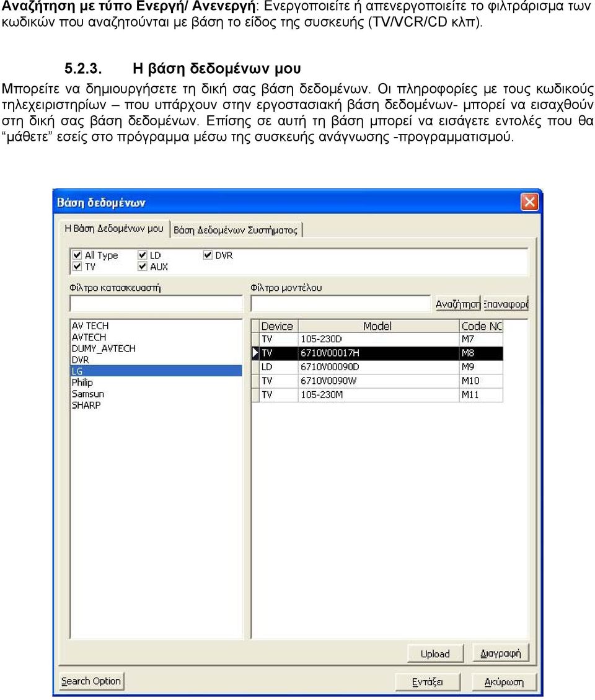Click code cell M10
Image resolution: width=595 pixels, height=700 pixels.
(481, 381)
